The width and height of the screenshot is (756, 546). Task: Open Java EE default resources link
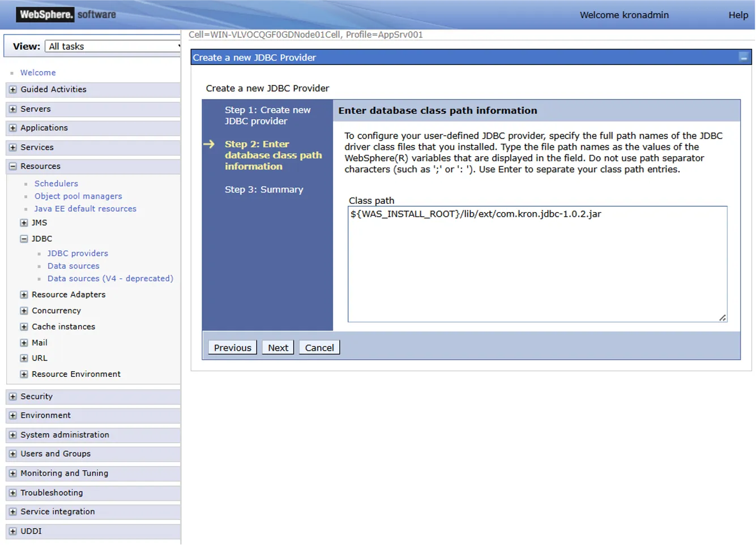point(85,209)
